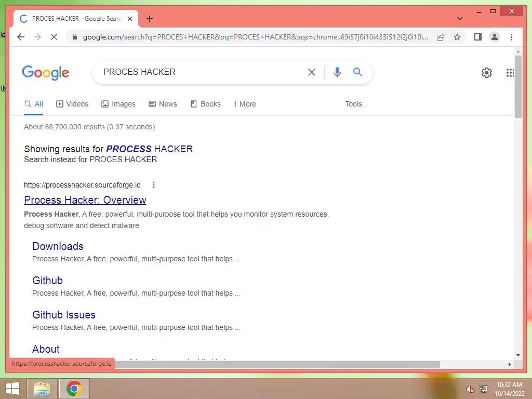Open the Downloads sitelink
This screenshot has width=532, height=399.
(58, 246)
